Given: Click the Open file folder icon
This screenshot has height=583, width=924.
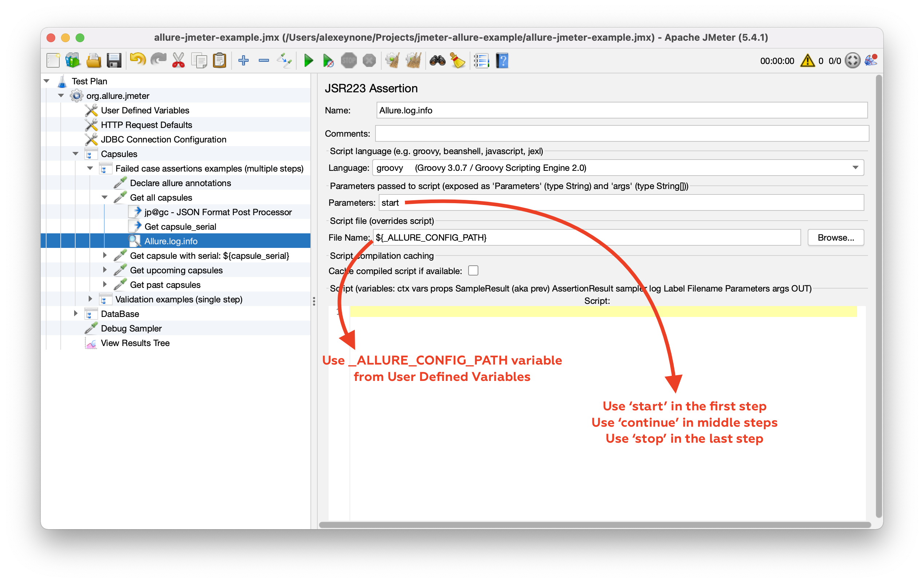Looking at the screenshot, I should click(94, 61).
